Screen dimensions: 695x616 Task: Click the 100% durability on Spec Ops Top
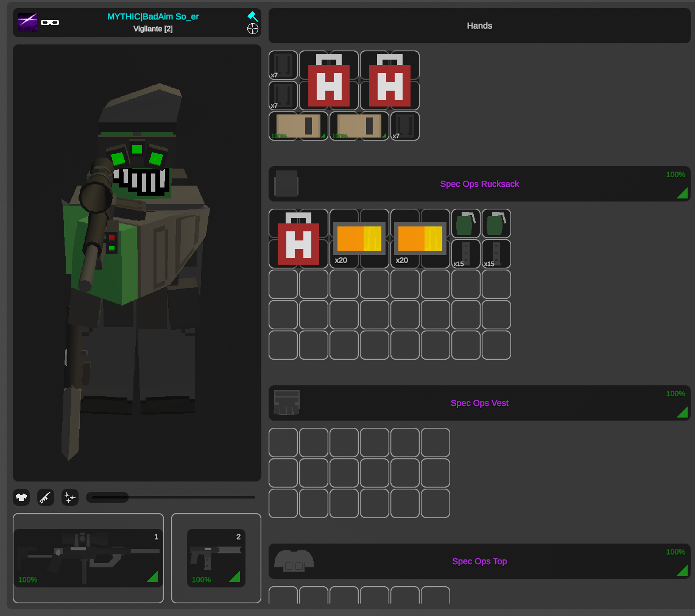pos(676,552)
